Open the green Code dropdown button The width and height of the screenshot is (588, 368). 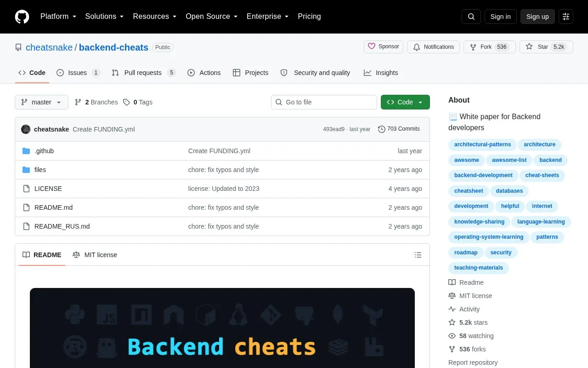[x=405, y=102]
